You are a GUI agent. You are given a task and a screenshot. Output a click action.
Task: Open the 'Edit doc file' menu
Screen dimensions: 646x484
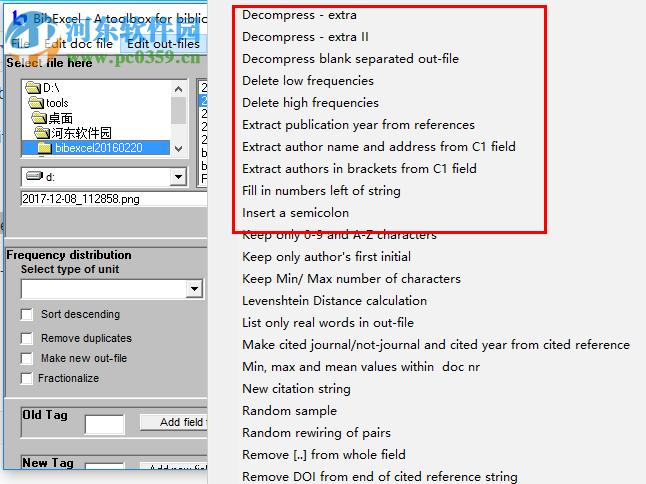pyautogui.click(x=79, y=44)
